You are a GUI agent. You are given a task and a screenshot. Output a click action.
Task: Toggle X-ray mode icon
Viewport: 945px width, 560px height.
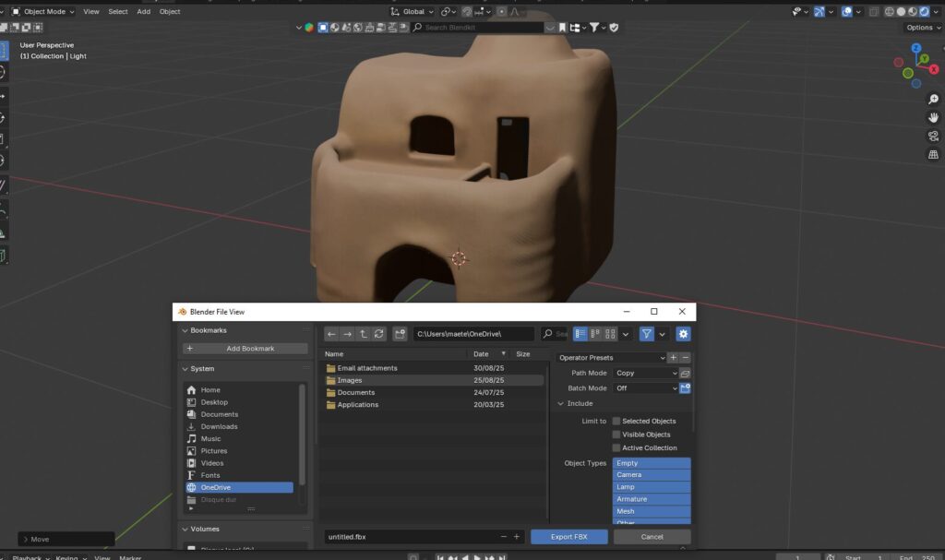tap(874, 11)
